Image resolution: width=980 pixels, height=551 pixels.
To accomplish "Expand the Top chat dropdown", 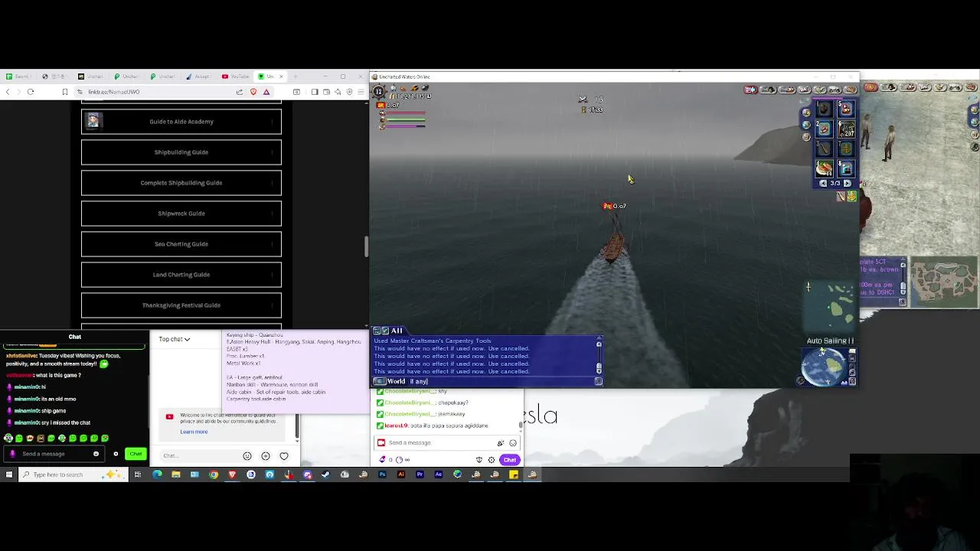I will point(175,339).
